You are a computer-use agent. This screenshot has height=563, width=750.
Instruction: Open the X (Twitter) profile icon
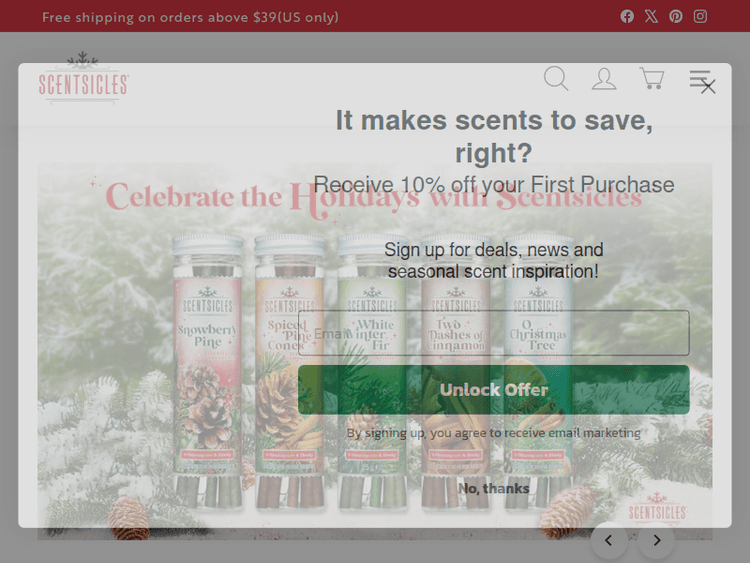pyautogui.click(x=651, y=17)
